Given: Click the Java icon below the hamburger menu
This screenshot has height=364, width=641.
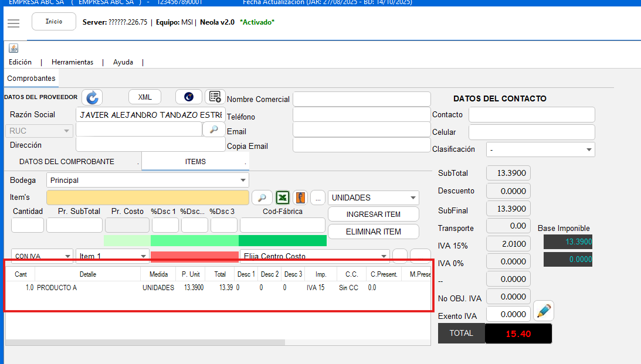Looking at the screenshot, I should tap(13, 48).
